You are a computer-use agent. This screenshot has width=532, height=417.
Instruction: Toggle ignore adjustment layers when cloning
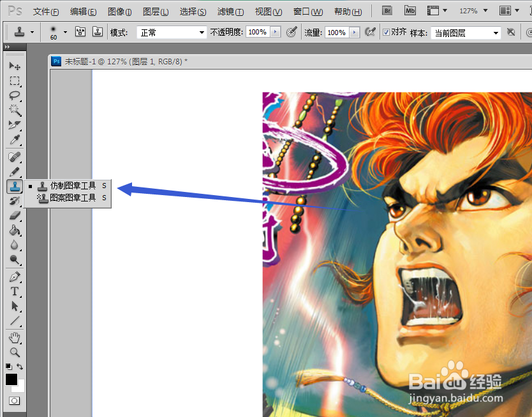510,33
